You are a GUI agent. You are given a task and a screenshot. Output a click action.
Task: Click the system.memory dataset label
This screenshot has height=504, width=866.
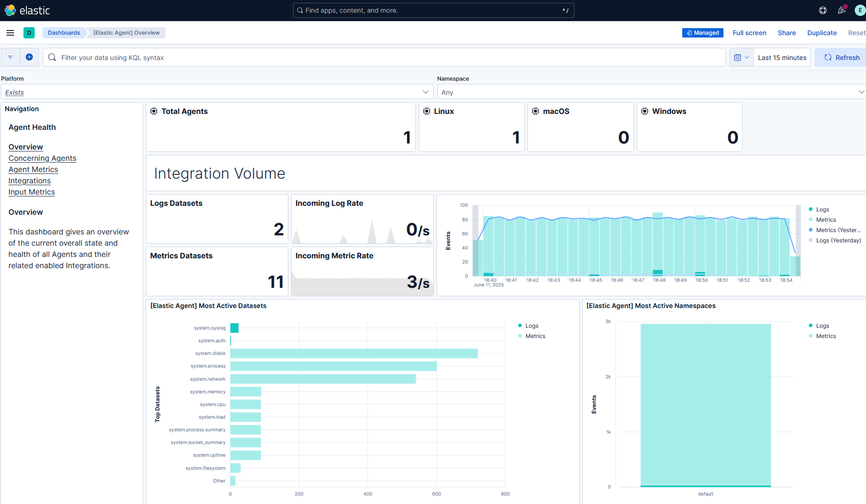[x=208, y=391]
